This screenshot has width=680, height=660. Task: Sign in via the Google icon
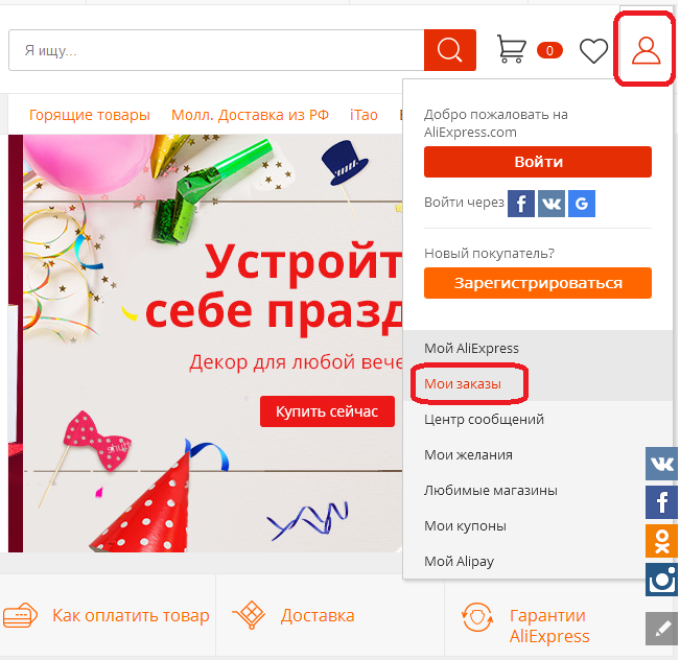[x=581, y=204]
